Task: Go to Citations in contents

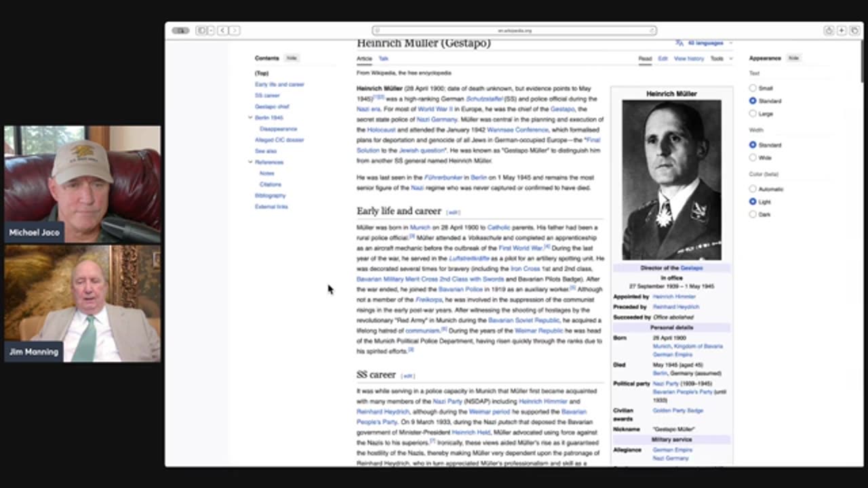Action: [x=271, y=184]
